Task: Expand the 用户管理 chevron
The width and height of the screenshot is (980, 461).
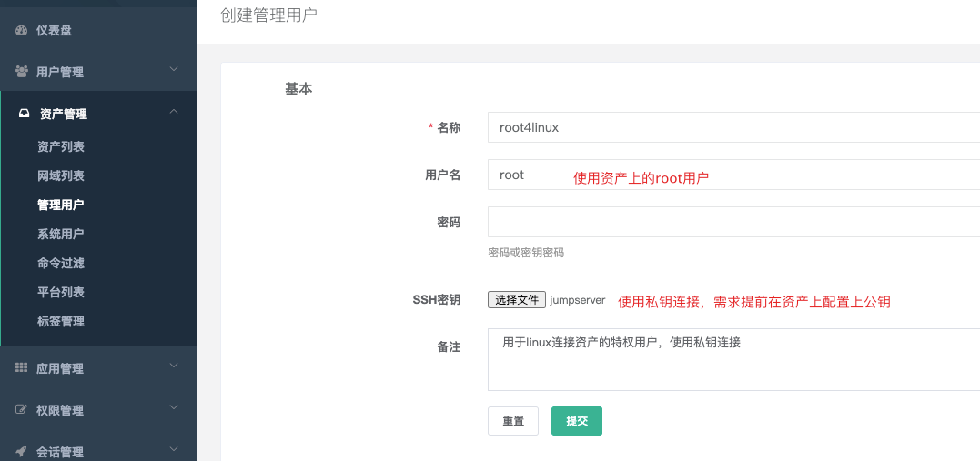Action: (174, 69)
